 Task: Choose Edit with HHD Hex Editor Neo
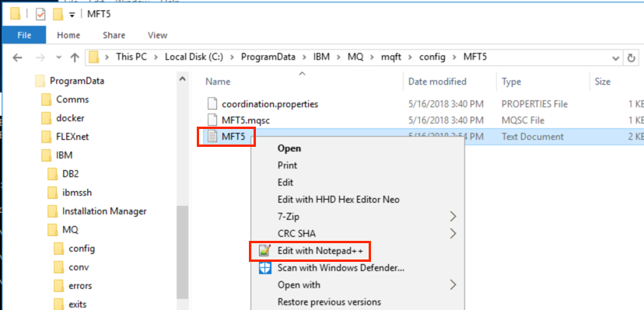point(338,200)
